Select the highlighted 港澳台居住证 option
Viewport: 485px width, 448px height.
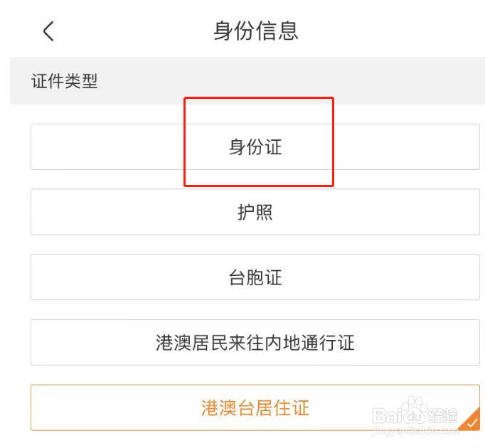click(x=255, y=408)
